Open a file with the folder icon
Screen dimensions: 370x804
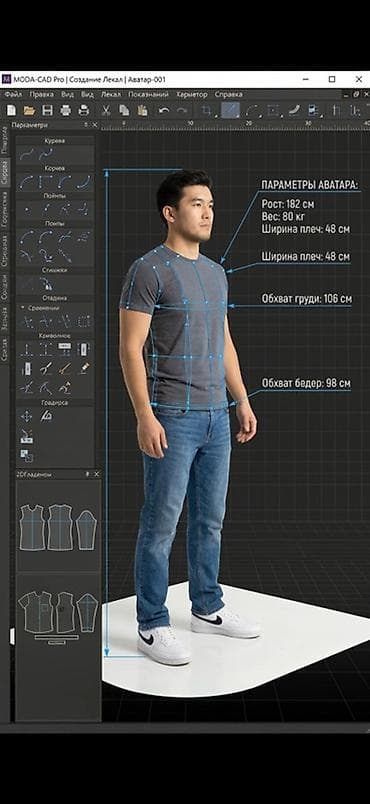pos(29,110)
